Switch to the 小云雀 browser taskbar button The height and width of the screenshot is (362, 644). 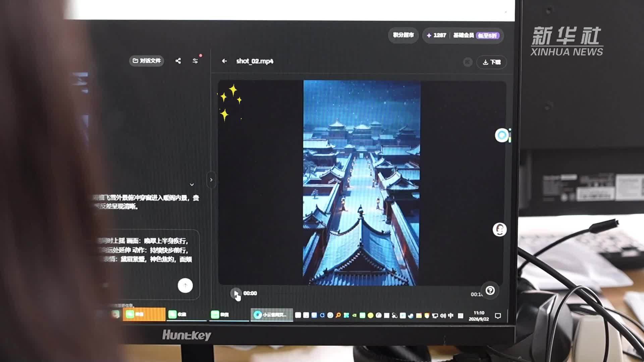pyautogui.click(x=272, y=315)
